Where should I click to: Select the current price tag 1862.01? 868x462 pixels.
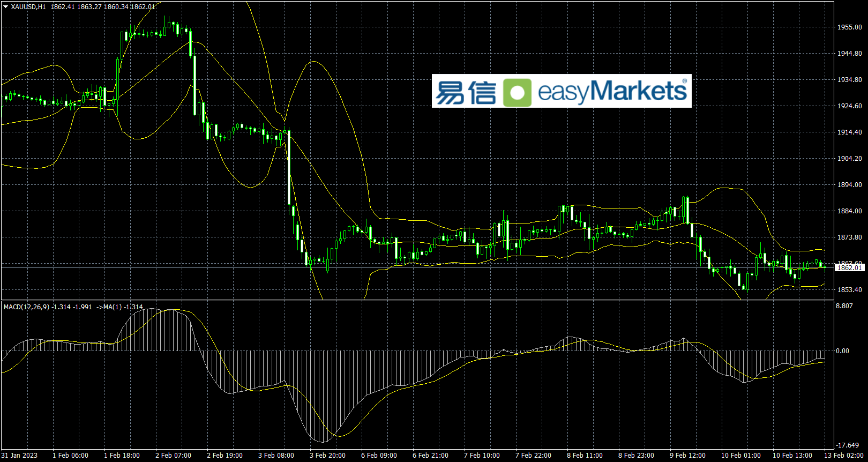click(850, 267)
